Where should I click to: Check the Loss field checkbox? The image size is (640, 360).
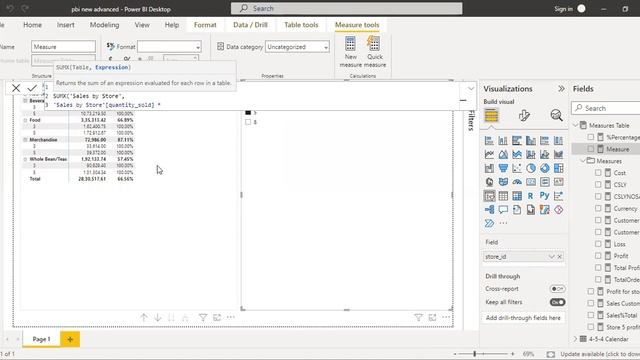[598, 244]
